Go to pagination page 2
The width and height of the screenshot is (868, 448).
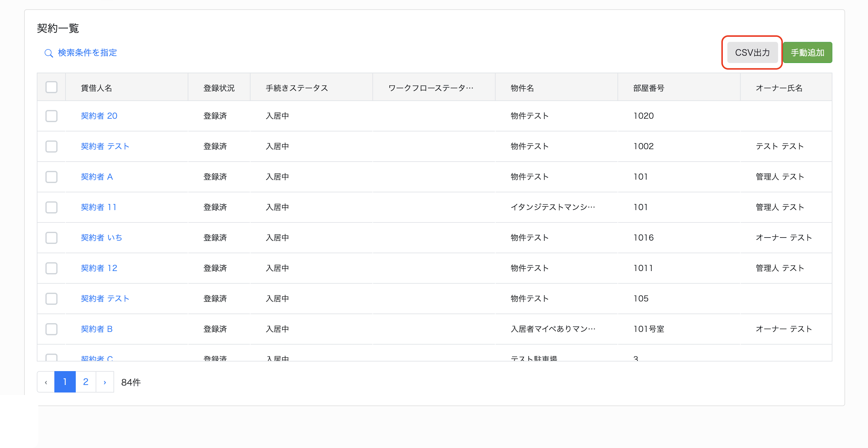[x=86, y=382]
